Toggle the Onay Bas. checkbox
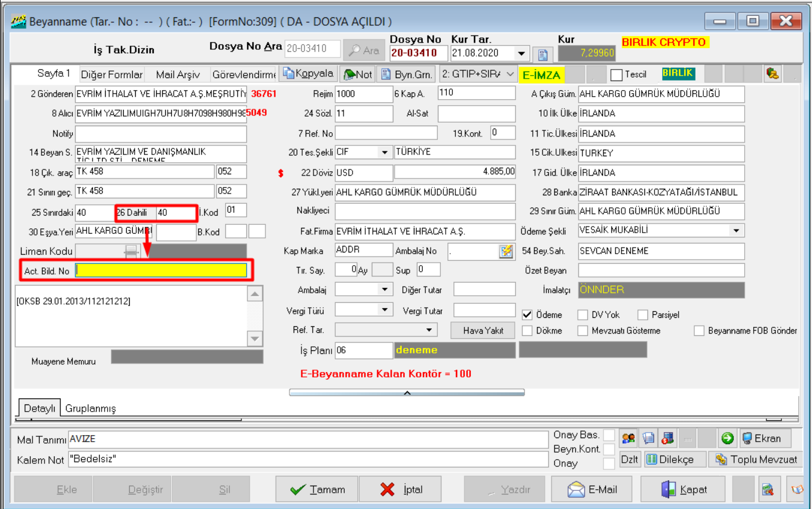Screen dimensions: 812x509 (609, 435)
